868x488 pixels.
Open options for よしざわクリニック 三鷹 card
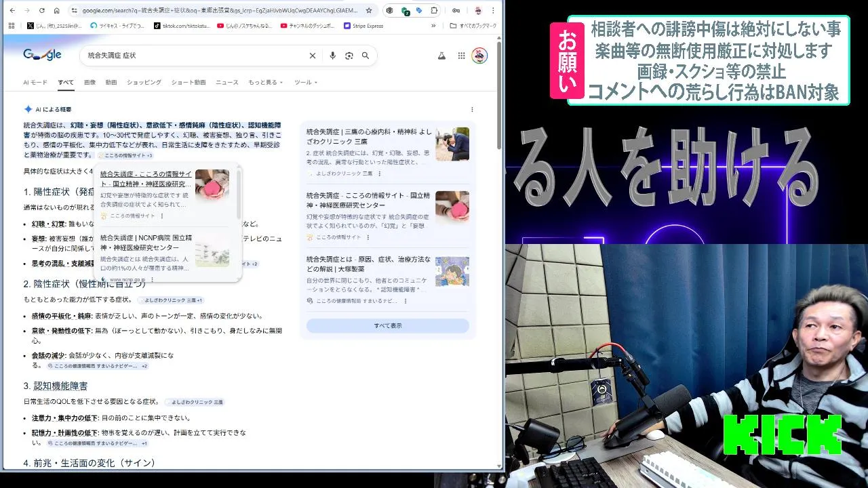[x=379, y=174]
